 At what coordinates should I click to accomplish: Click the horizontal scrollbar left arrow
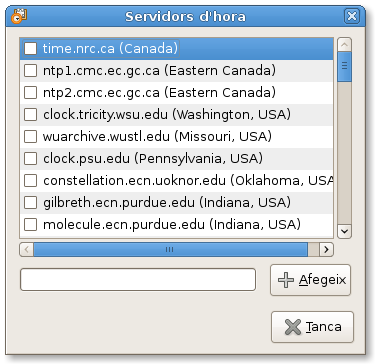27,249
